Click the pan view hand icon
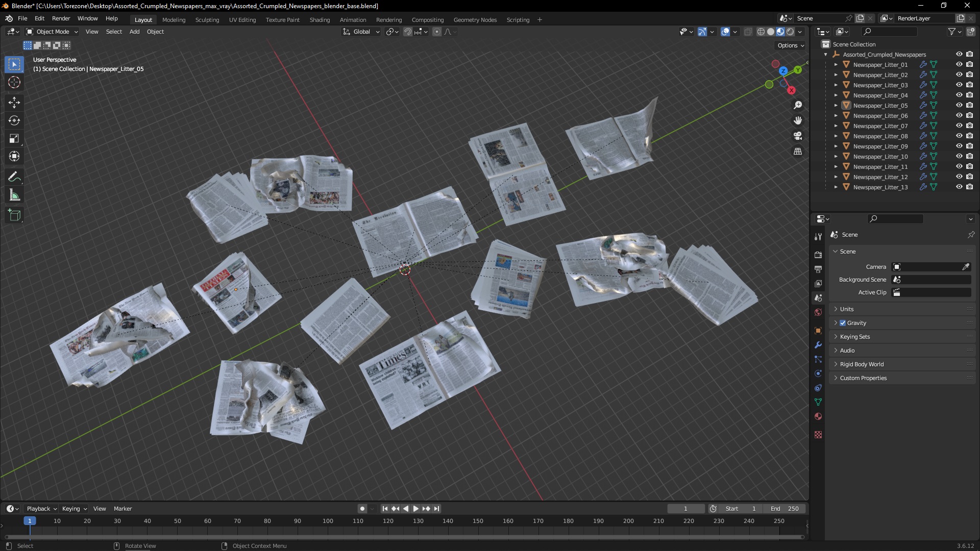The image size is (980, 551). tap(798, 120)
